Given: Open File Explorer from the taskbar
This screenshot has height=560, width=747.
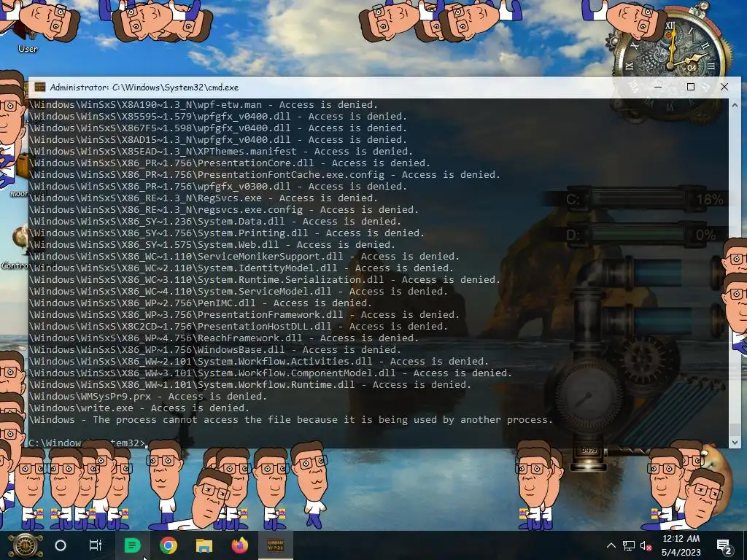Looking at the screenshot, I should pos(204,545).
